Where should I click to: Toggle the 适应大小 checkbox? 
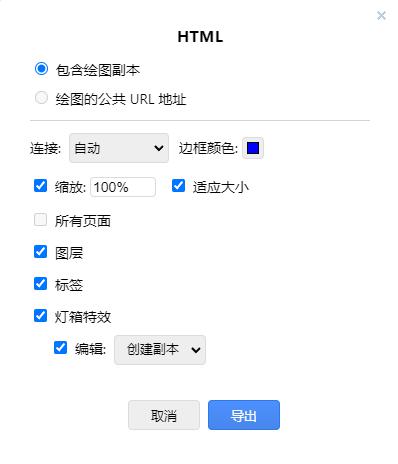point(178,186)
